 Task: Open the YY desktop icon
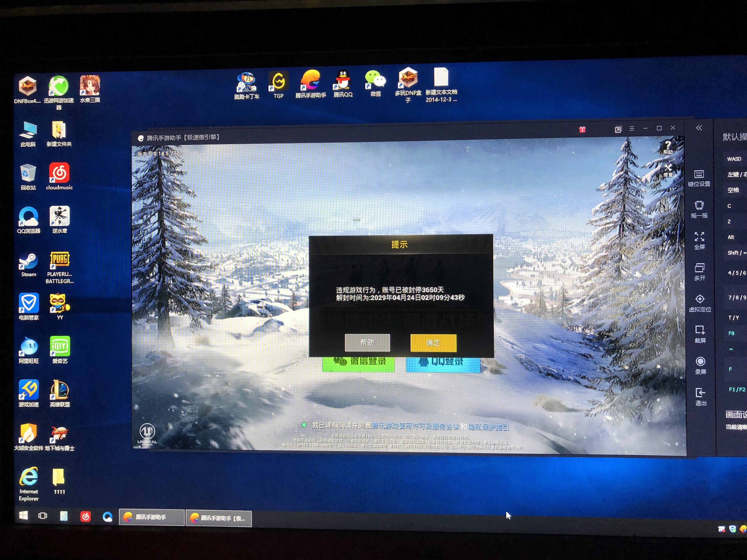(60, 306)
